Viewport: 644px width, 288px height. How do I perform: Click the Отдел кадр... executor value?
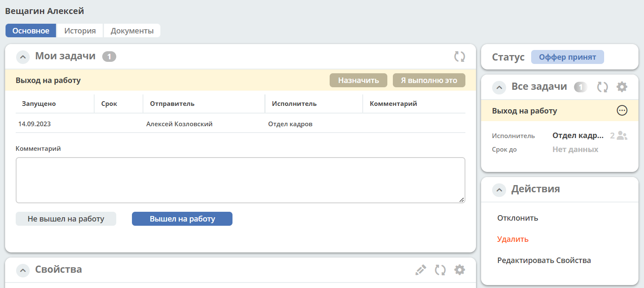click(x=578, y=136)
